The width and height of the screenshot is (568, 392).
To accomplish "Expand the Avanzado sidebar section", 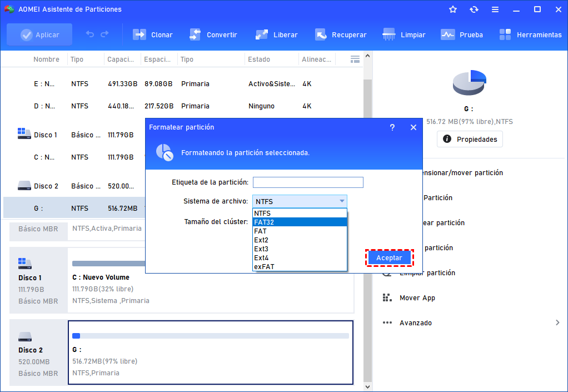I will [416, 322].
